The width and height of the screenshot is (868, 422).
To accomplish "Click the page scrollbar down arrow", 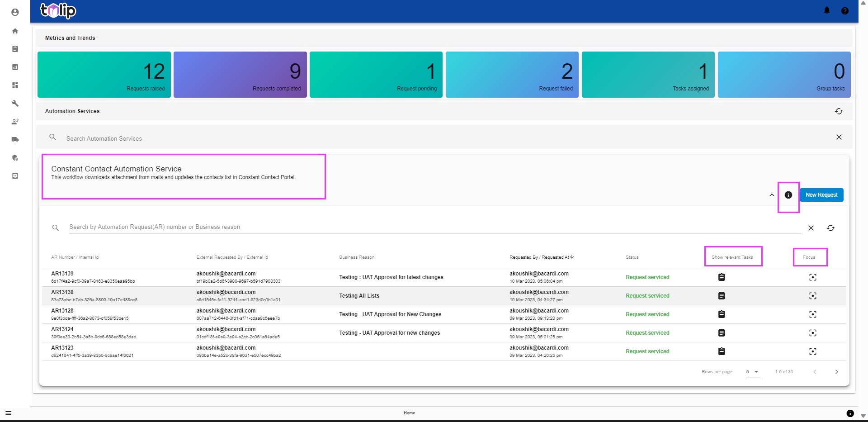I will click(863, 416).
